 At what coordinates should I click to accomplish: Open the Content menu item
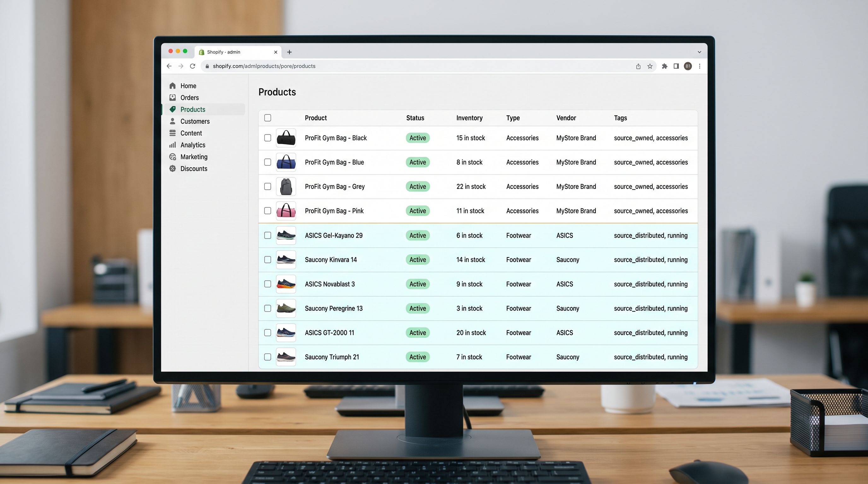pos(191,133)
